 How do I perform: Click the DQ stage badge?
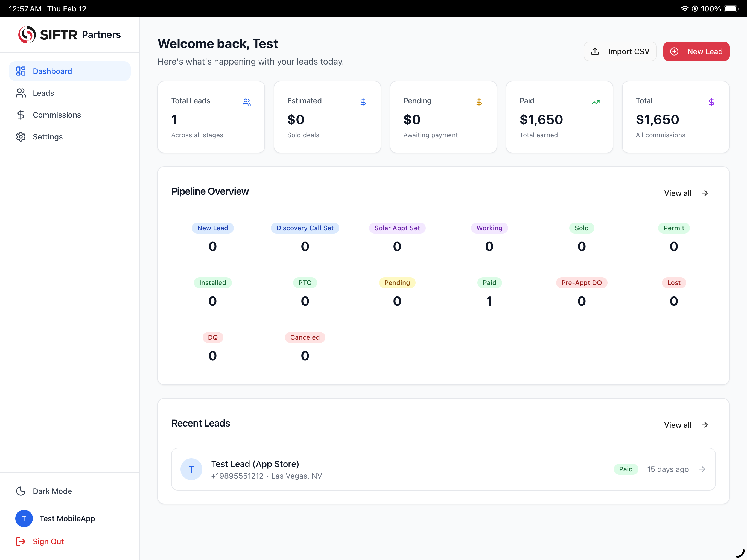[213, 337]
